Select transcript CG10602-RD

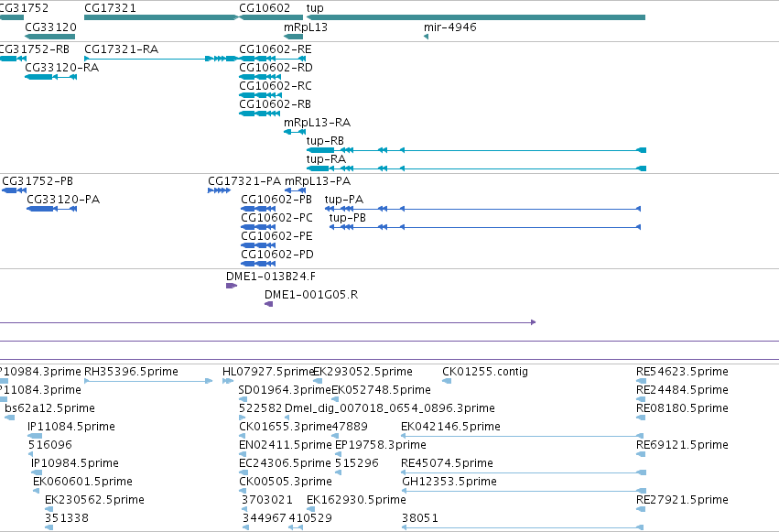click(260, 77)
